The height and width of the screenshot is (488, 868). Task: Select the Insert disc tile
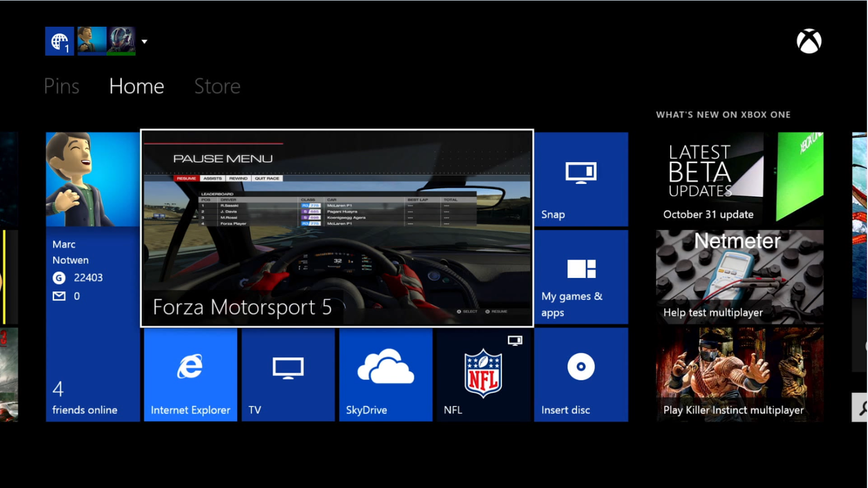coord(581,375)
